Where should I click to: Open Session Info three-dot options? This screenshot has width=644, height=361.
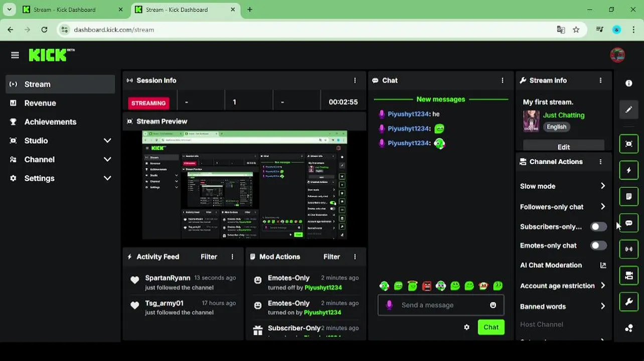tap(355, 80)
